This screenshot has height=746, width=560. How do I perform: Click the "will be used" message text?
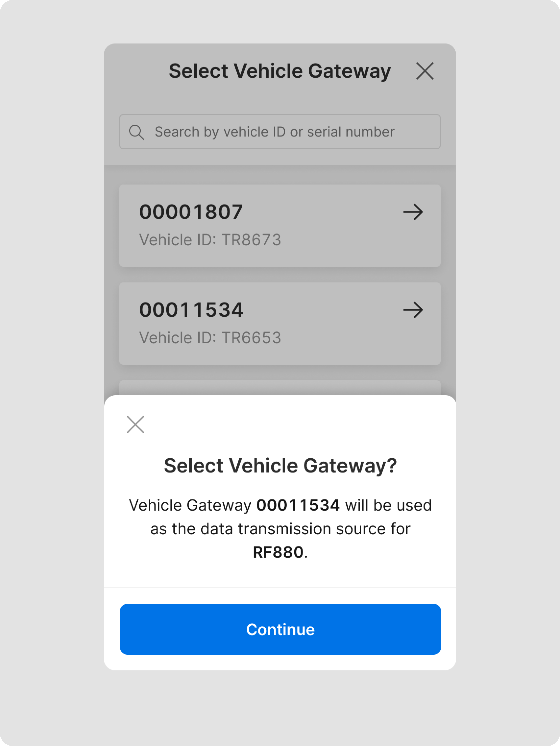click(x=388, y=505)
